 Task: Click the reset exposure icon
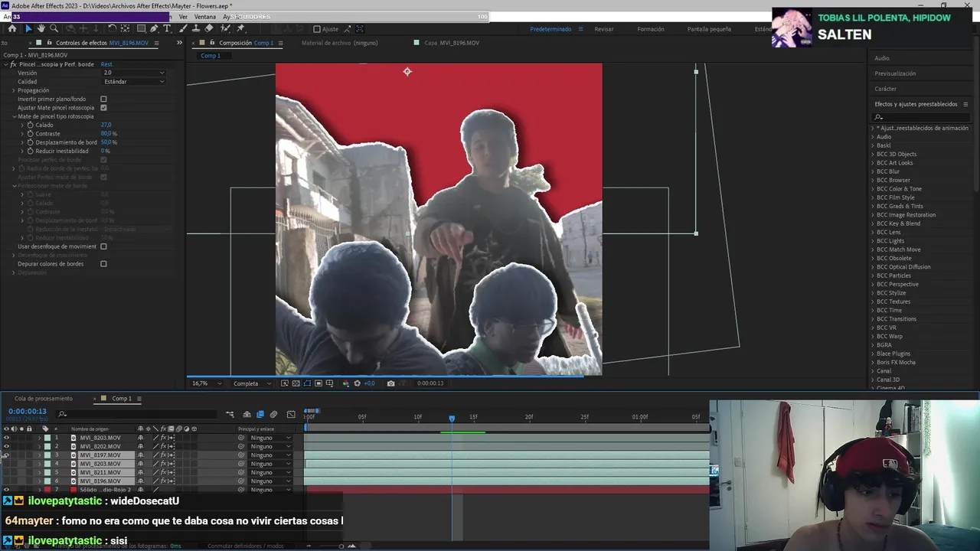(357, 383)
